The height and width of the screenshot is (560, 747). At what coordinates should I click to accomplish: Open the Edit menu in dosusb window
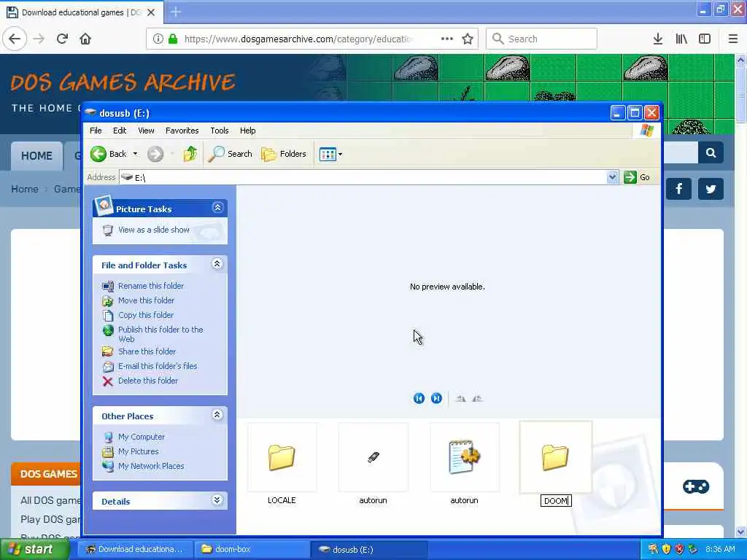pyautogui.click(x=120, y=131)
